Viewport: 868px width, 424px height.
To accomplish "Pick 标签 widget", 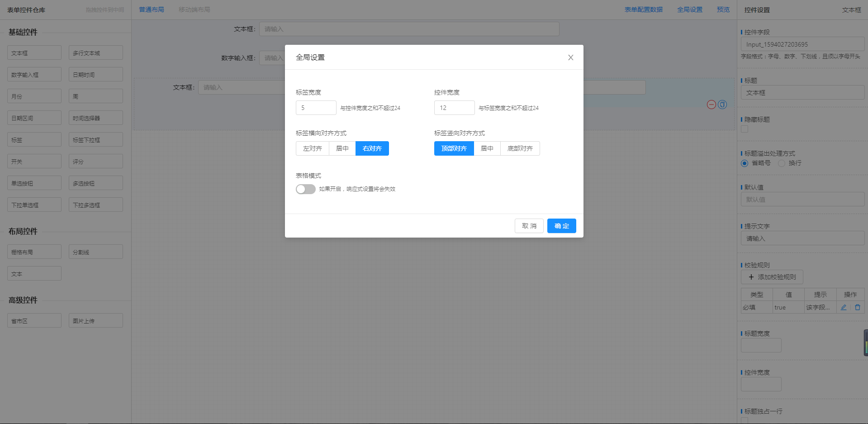I will (34, 139).
